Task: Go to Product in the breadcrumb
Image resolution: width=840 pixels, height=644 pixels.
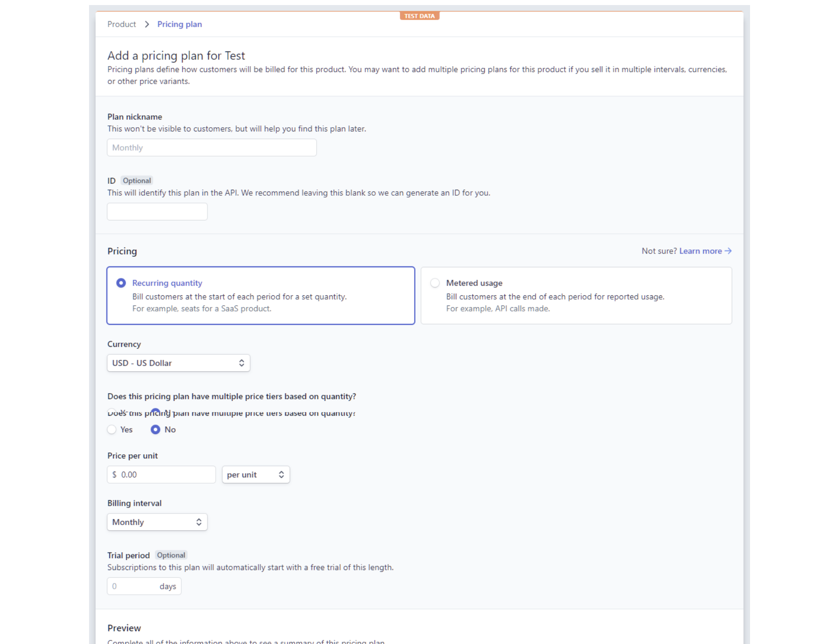Action: [x=122, y=24]
